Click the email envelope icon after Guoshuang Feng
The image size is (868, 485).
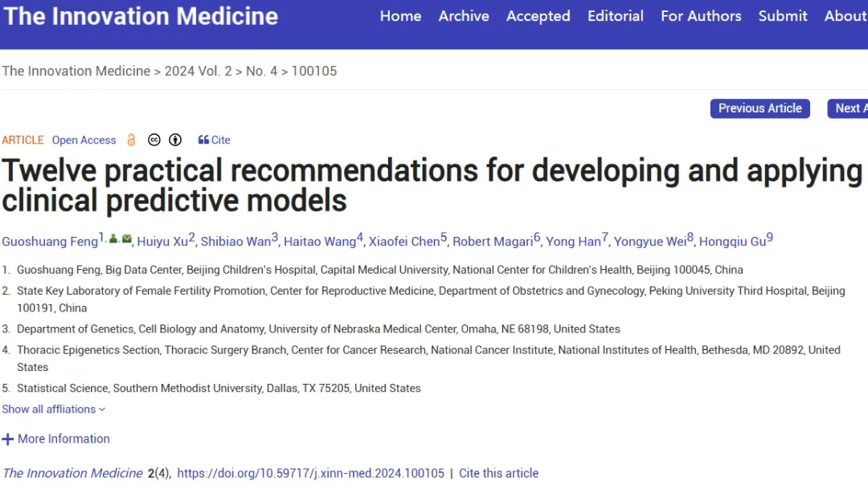(x=127, y=239)
